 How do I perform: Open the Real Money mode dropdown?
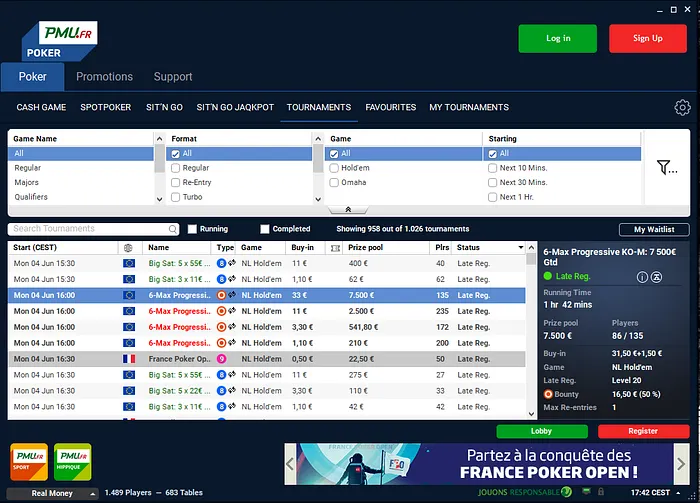click(52, 493)
